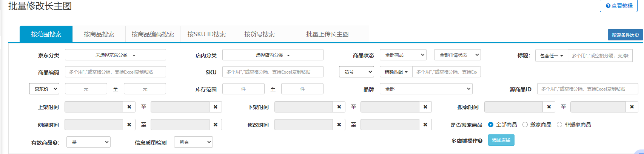
Task: Open the 批量上传长主图 tab
Action: (327, 34)
